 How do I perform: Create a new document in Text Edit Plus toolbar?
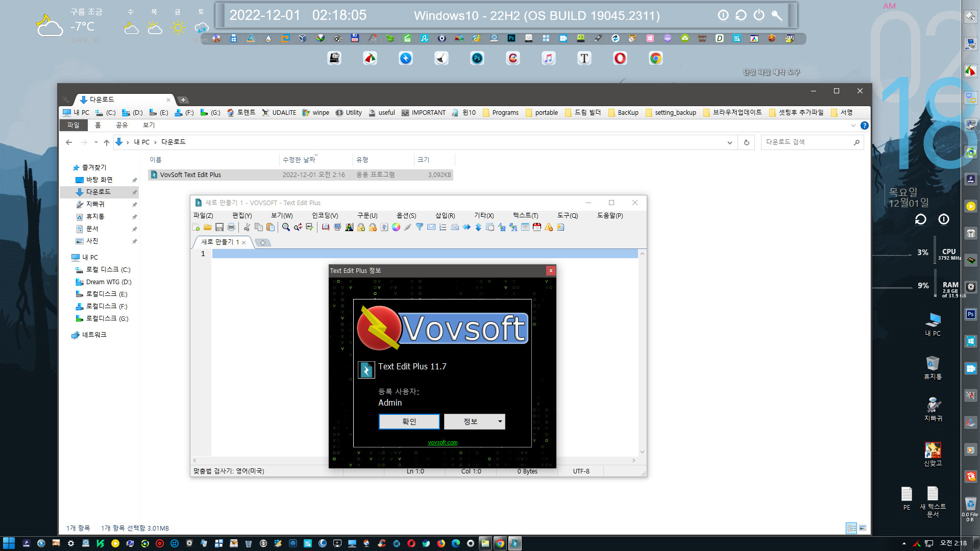click(196, 228)
